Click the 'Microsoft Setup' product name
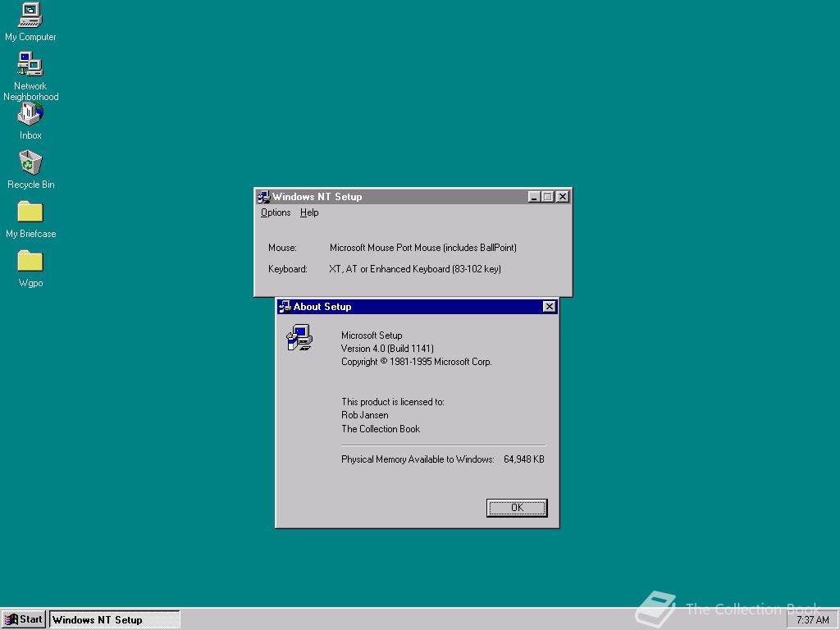Image resolution: width=840 pixels, height=630 pixels. click(372, 336)
